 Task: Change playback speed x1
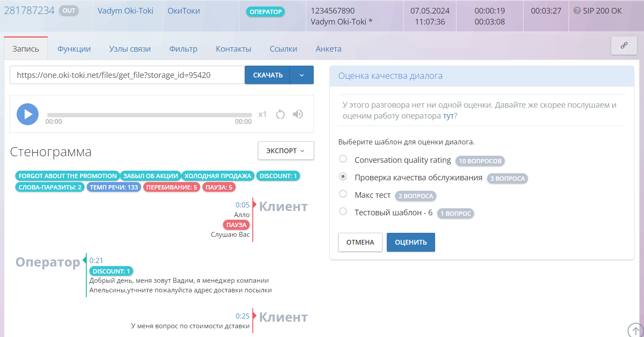(x=262, y=114)
